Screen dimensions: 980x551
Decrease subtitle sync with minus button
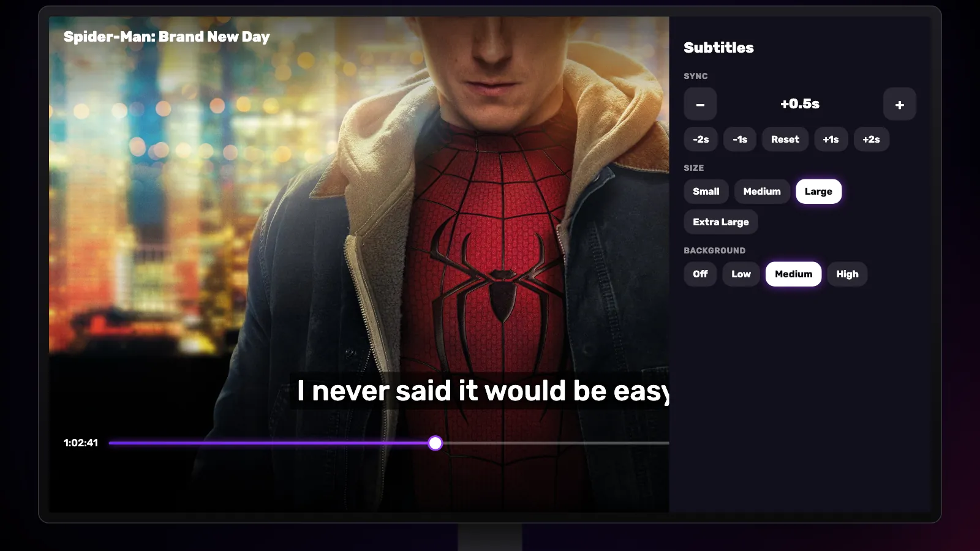pyautogui.click(x=700, y=104)
